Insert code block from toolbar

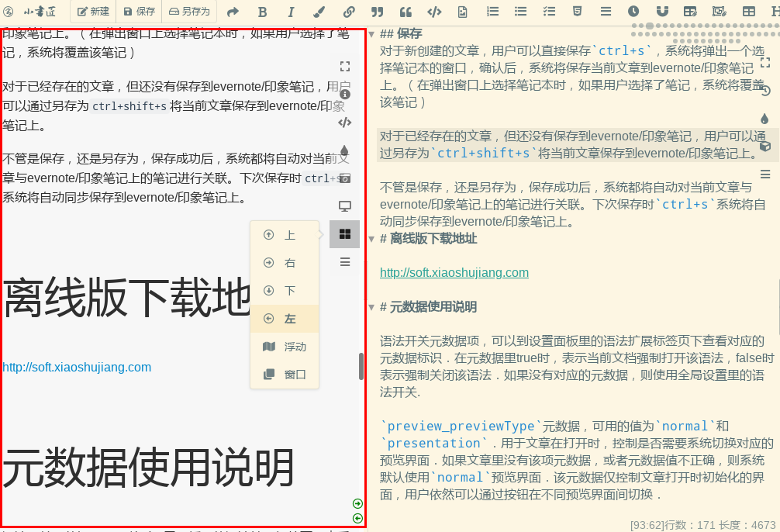click(434, 12)
